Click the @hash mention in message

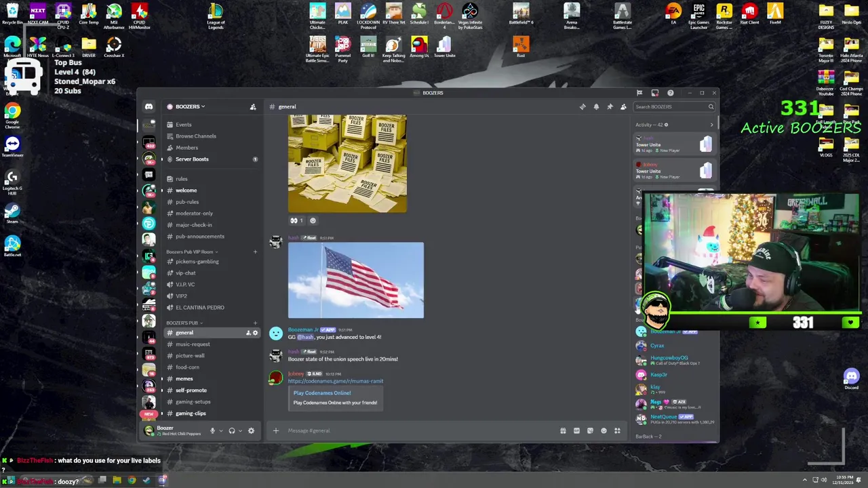[x=305, y=337]
